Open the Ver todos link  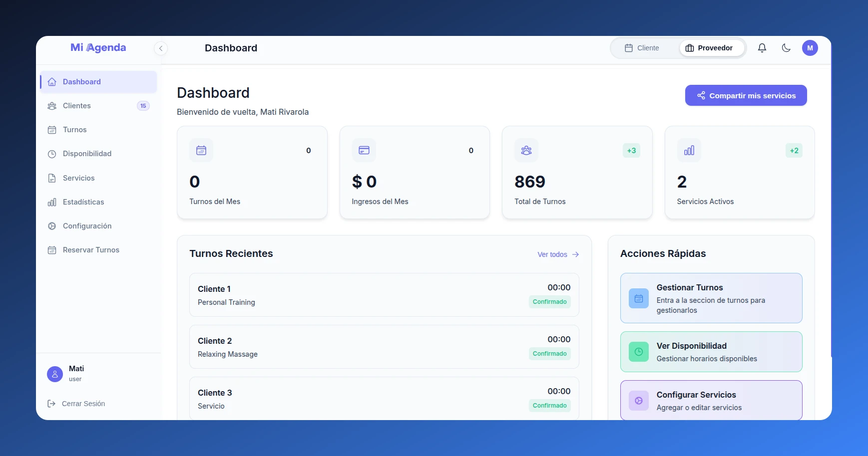point(558,254)
